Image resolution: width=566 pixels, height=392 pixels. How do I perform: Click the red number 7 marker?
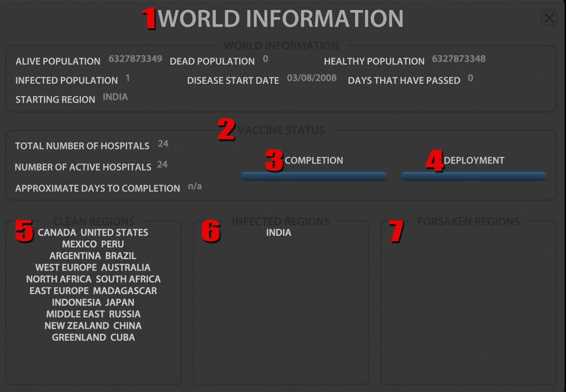coord(397,231)
